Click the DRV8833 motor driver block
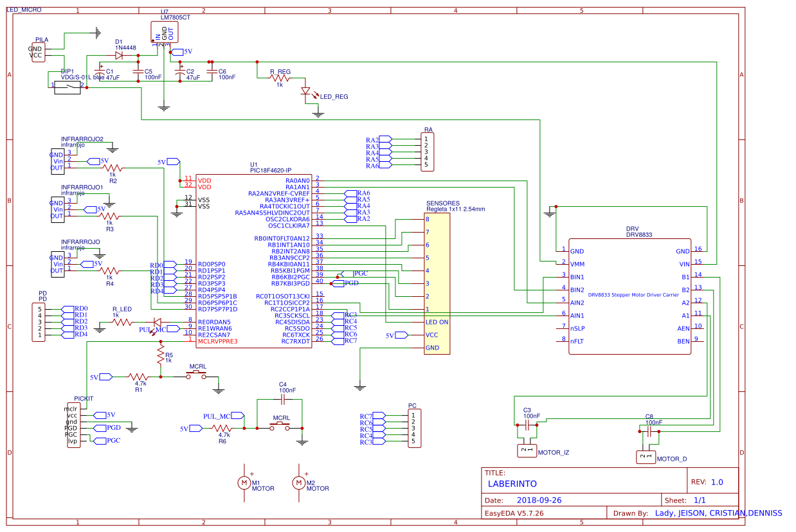Viewport: 796px width, 532px height. [x=630, y=296]
